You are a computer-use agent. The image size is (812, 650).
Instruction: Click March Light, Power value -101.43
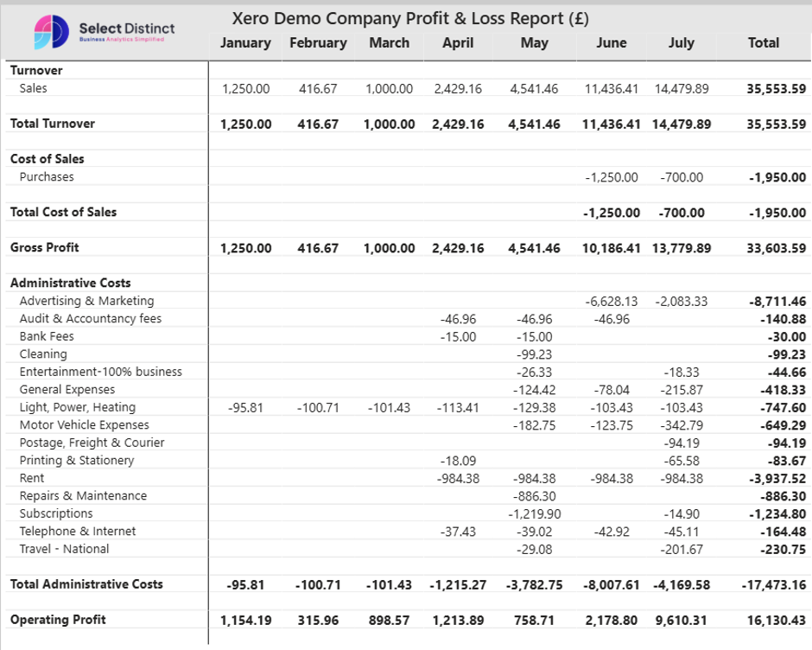click(x=389, y=408)
